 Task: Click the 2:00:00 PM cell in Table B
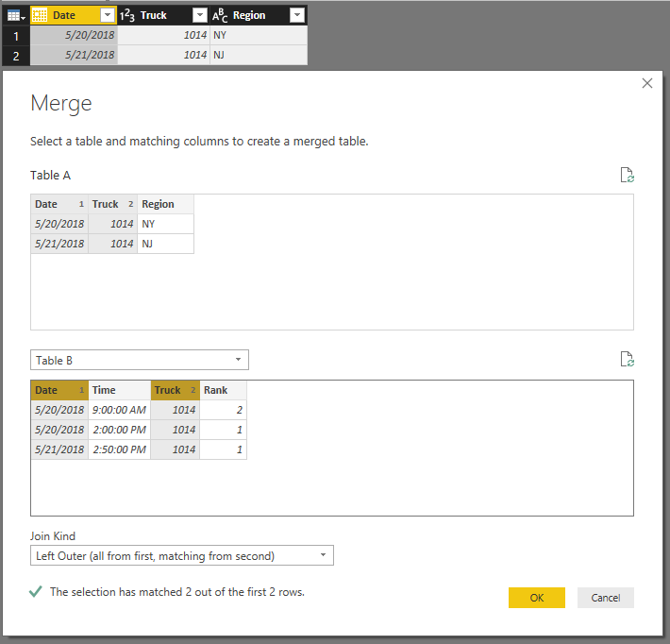(119, 430)
